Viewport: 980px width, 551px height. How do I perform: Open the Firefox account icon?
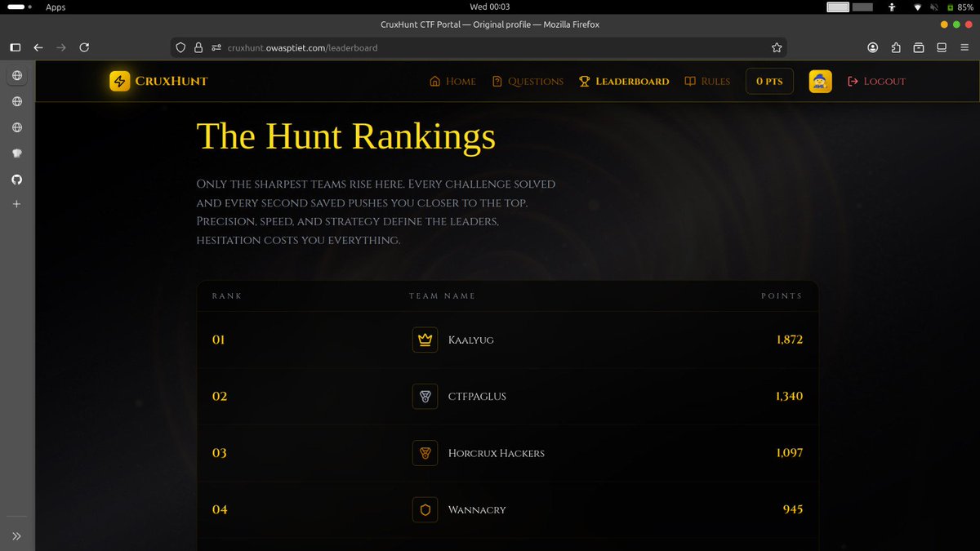tap(873, 47)
